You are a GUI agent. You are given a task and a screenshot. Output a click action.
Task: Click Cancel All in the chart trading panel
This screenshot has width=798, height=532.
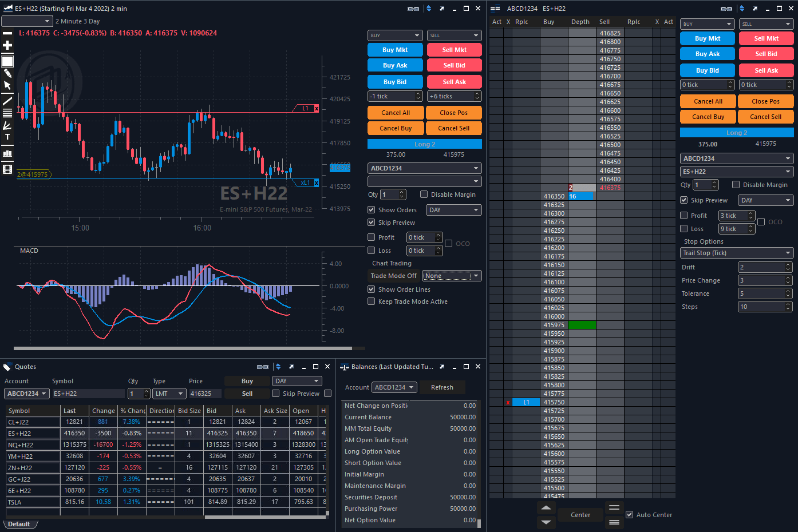click(x=396, y=113)
